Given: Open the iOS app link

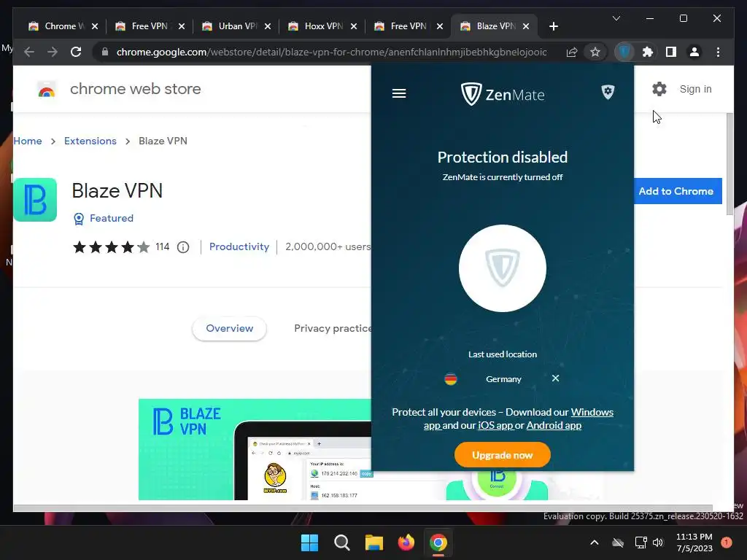Looking at the screenshot, I should click(495, 425).
